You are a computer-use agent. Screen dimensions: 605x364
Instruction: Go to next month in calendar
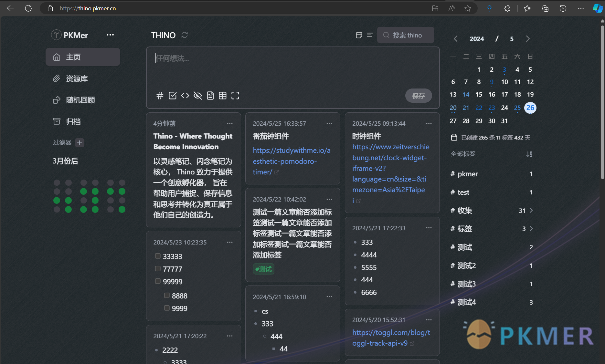[x=528, y=39]
